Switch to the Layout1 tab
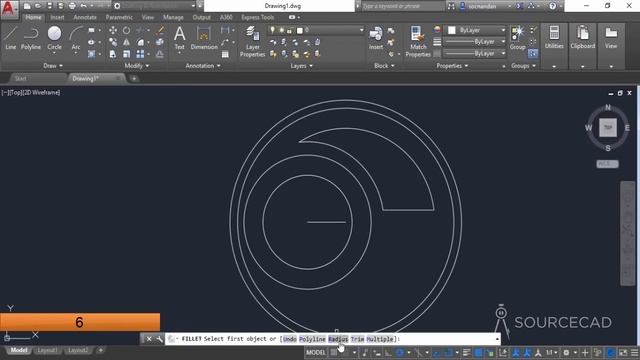Viewport: 640px width, 360px height. click(47, 350)
